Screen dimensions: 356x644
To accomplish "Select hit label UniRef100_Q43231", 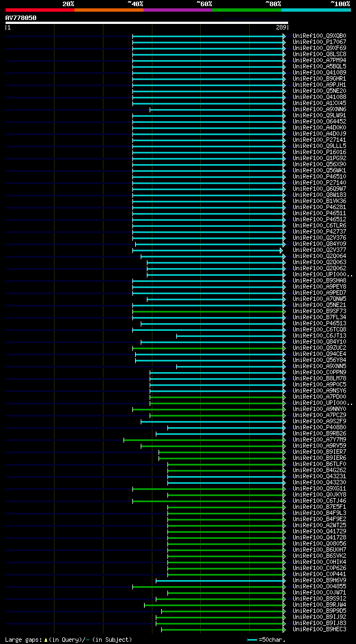I will coord(319,477).
